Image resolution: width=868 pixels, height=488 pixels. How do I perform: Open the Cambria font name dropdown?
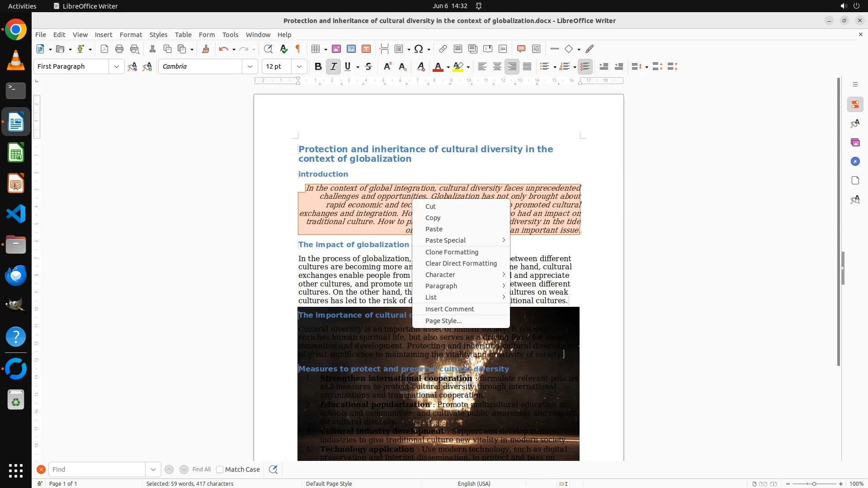tap(250, 66)
